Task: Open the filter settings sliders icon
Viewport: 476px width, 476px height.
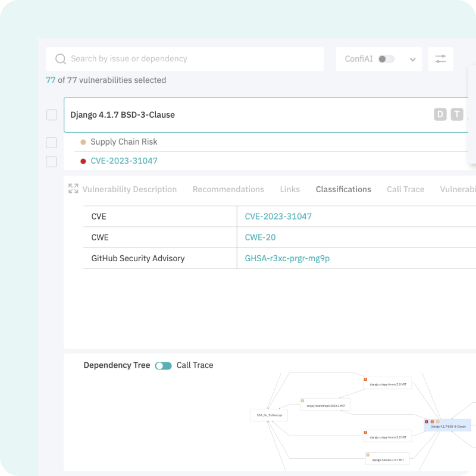Action: 440,59
